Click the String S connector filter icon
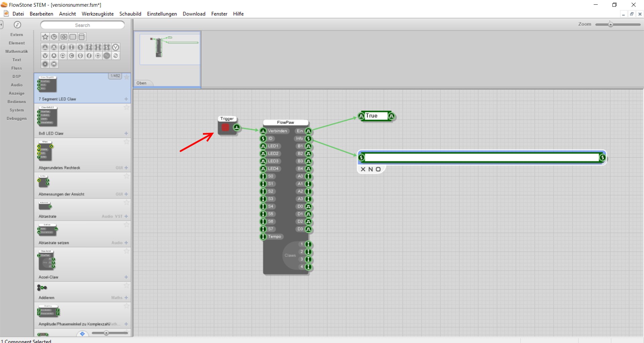 (80, 47)
